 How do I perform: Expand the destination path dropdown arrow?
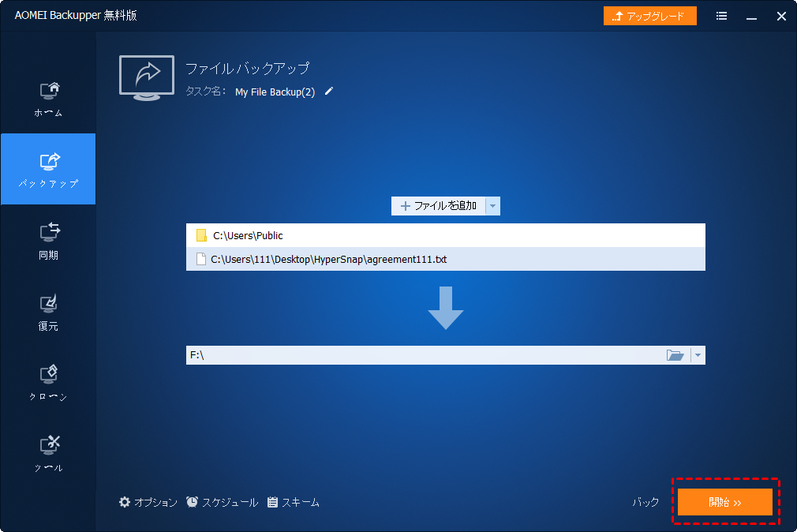(698, 355)
